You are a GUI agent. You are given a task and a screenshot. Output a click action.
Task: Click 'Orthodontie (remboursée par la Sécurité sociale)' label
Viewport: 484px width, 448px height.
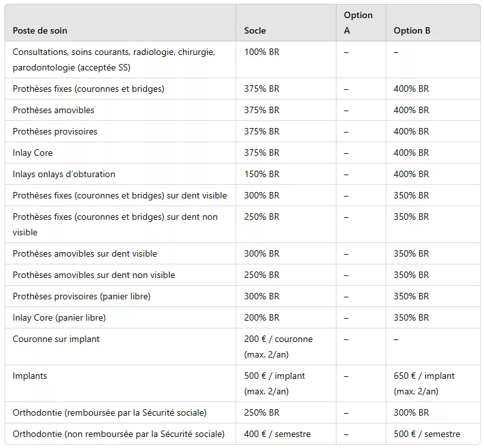109,413
